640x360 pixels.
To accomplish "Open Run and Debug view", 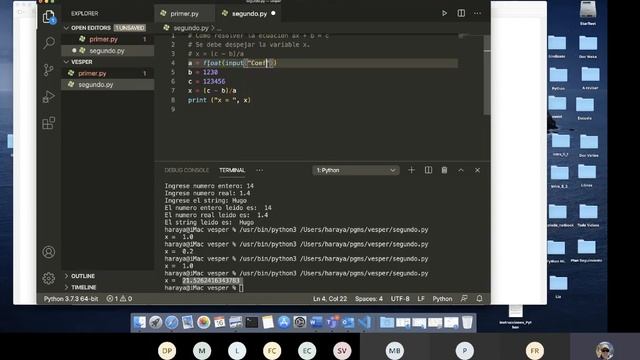I will (x=49, y=97).
